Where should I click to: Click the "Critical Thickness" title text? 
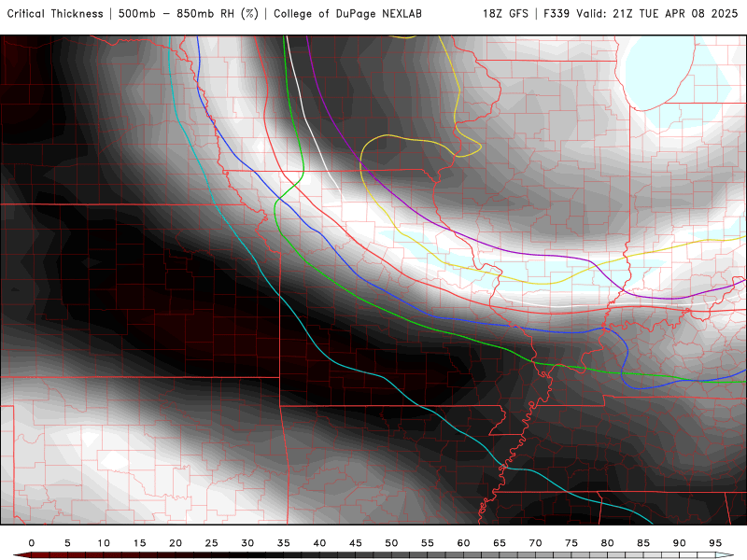(x=55, y=13)
